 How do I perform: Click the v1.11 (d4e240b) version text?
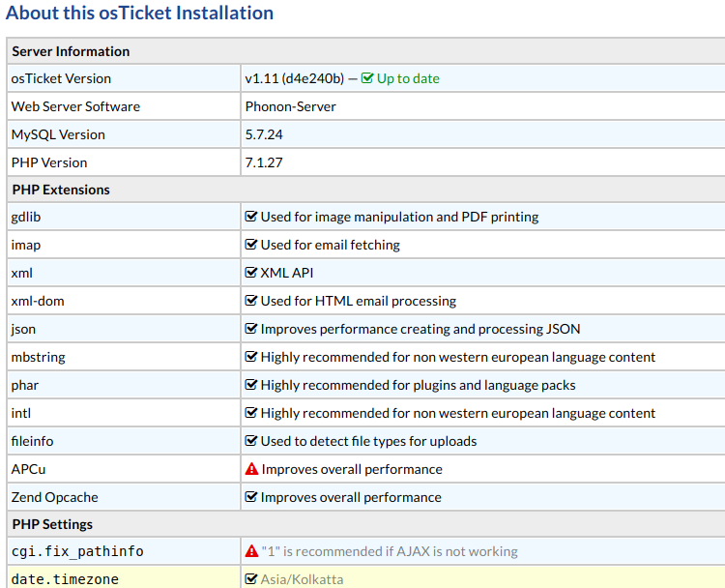pos(294,78)
